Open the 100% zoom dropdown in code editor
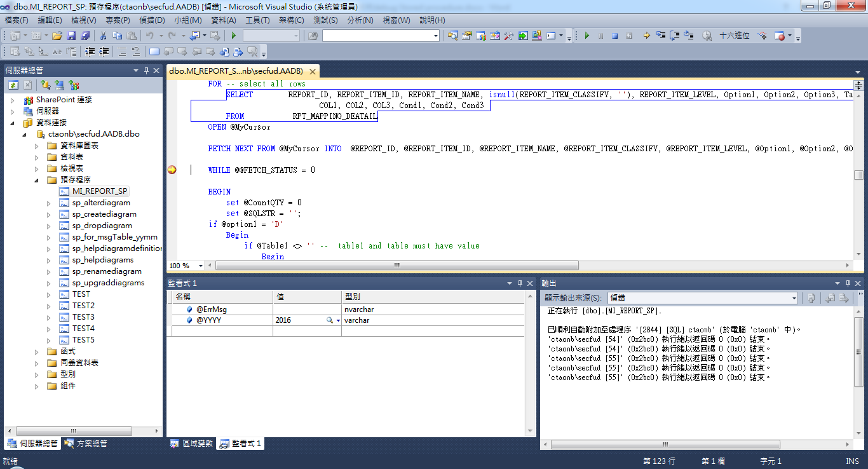This screenshot has width=868, height=469. click(x=200, y=265)
